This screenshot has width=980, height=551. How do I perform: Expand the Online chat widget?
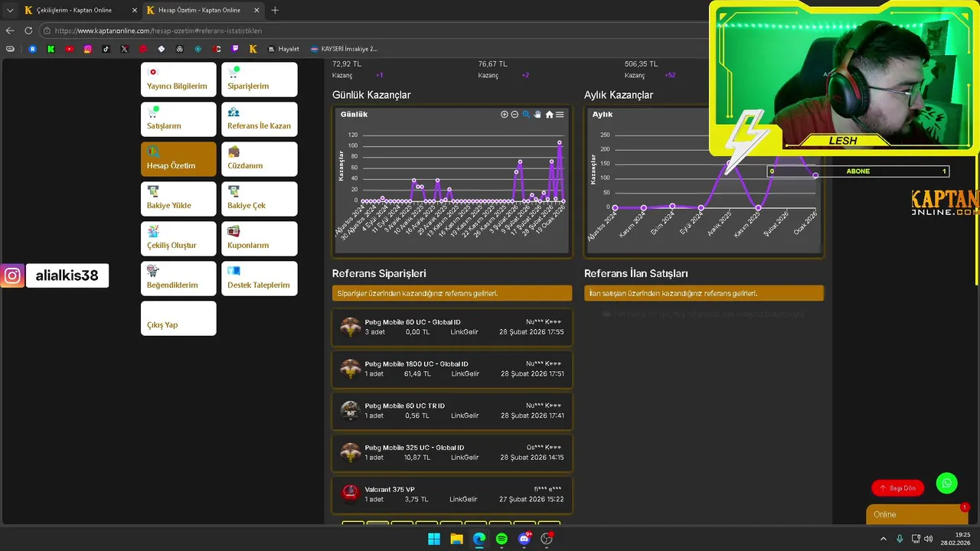pos(916,514)
